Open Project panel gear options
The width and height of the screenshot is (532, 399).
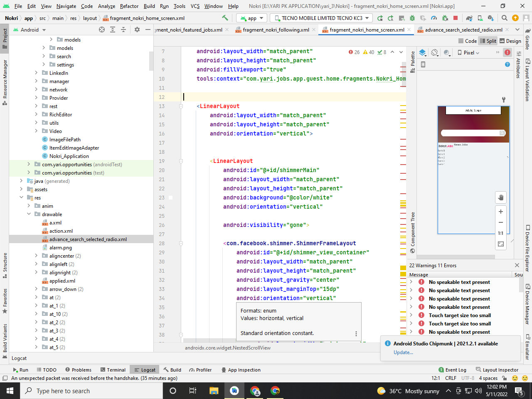137,30
